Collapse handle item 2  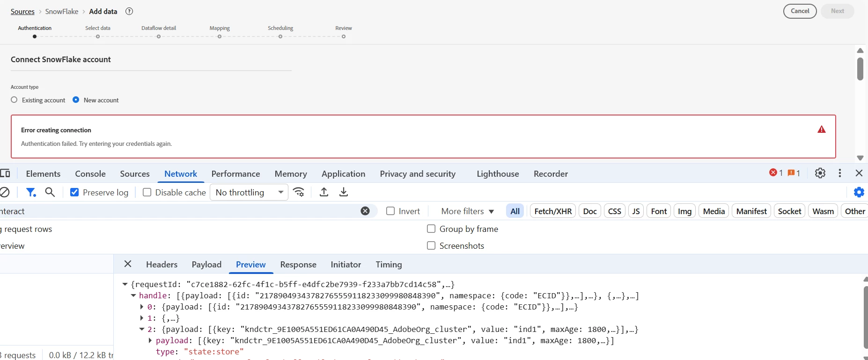[x=142, y=329]
